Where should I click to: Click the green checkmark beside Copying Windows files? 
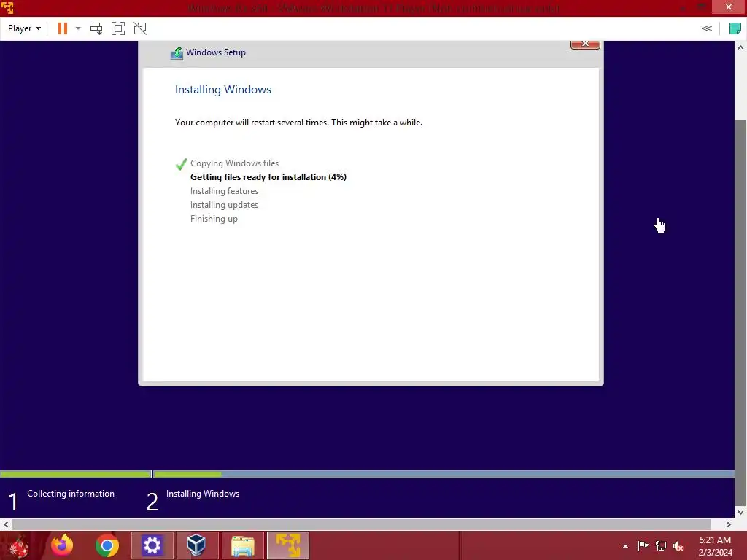(182, 164)
